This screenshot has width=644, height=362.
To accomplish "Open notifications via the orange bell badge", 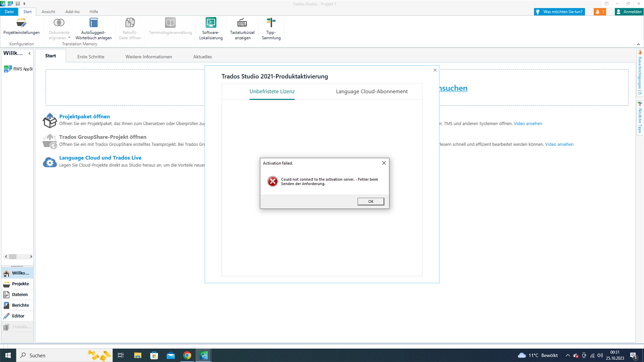I will [599, 11].
